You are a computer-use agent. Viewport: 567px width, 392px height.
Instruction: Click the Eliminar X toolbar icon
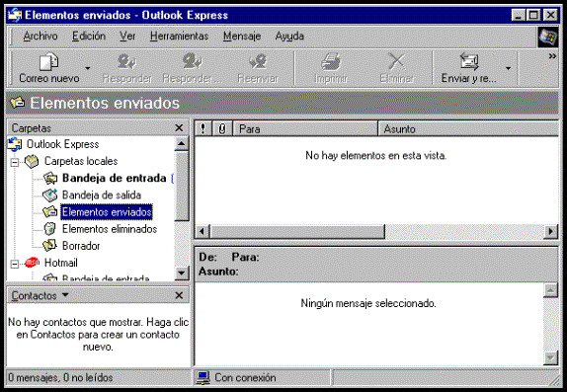pyautogui.click(x=396, y=61)
